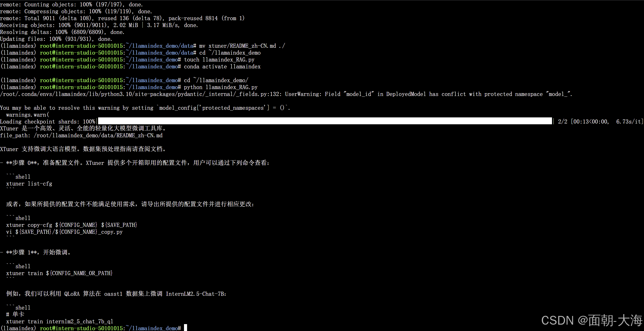Click the 步骤 1 开始微调 heading

(x=36, y=252)
